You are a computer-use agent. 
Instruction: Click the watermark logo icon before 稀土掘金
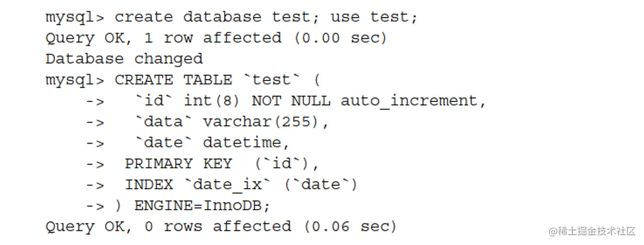(x=553, y=231)
